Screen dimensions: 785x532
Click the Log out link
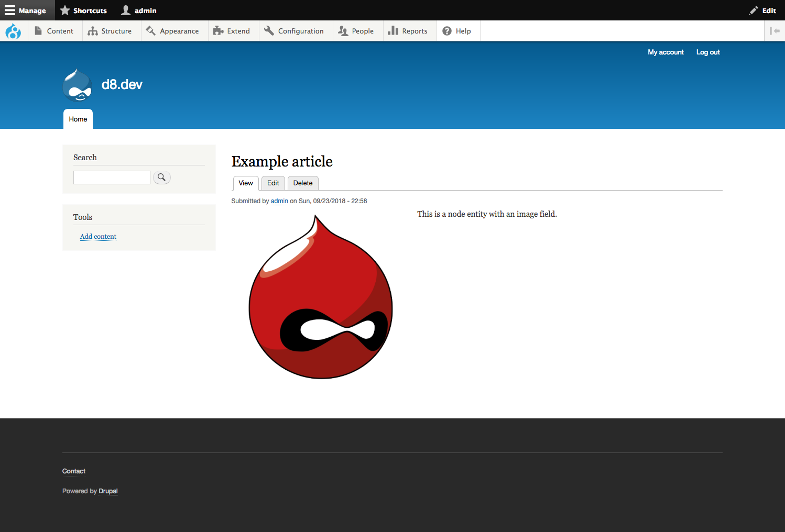(x=708, y=52)
